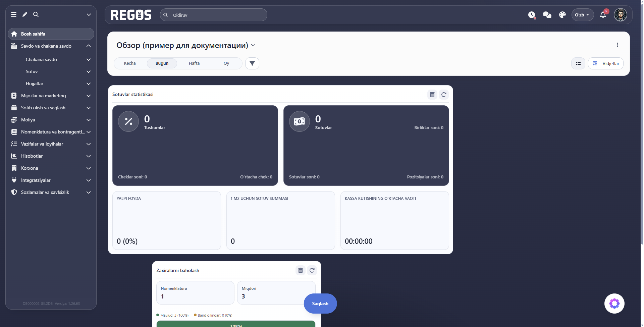Screen dimensions: 644x327
Task: Open the notifications bell
Action: click(x=603, y=15)
